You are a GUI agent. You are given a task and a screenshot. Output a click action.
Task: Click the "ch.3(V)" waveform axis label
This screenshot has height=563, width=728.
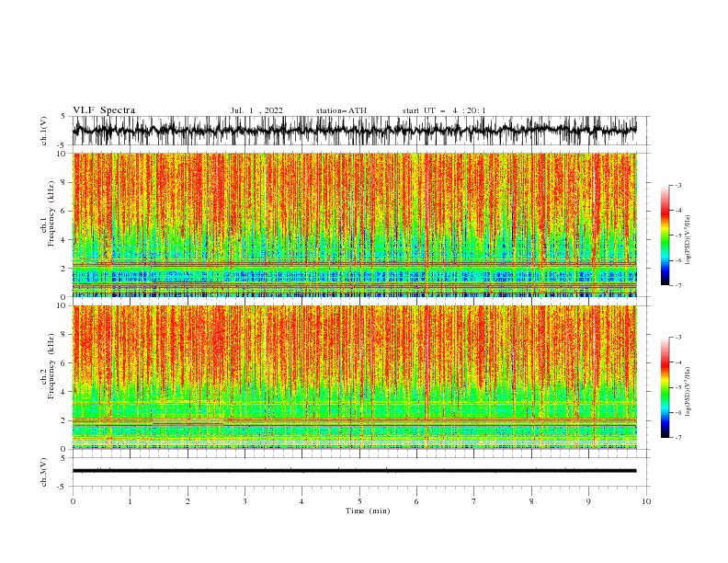pyautogui.click(x=44, y=472)
